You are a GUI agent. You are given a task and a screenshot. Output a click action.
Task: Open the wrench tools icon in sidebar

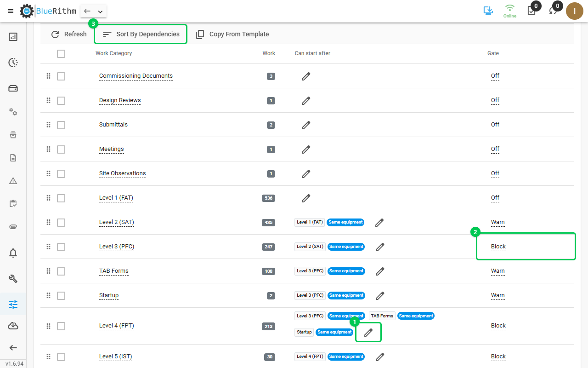(x=13, y=278)
